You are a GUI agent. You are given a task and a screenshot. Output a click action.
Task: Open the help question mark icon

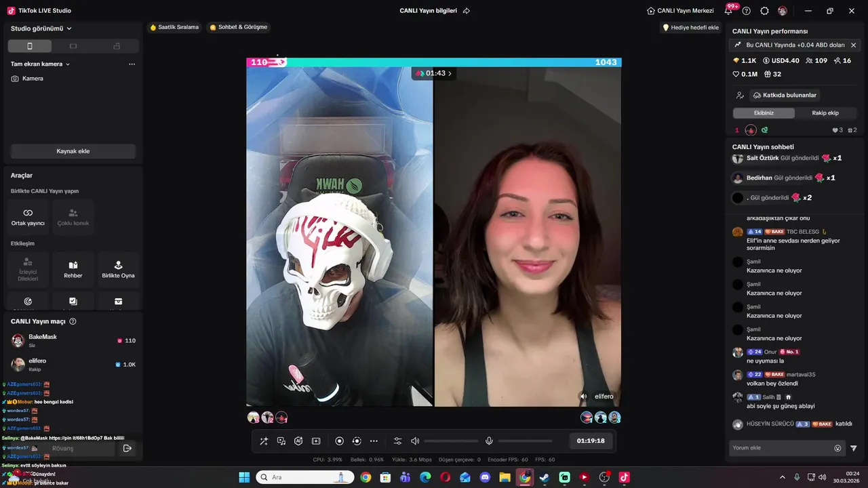tap(747, 11)
